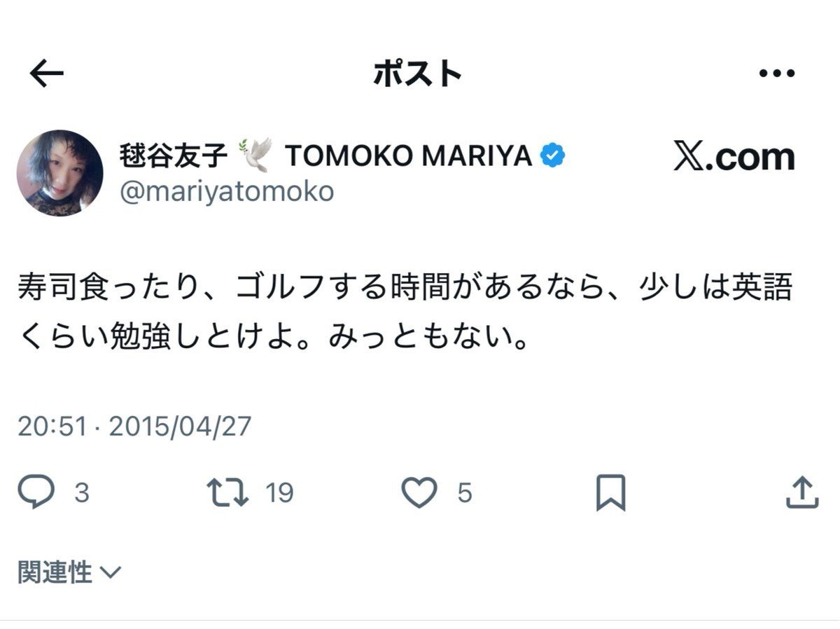This screenshot has height=629, width=840.
Task: Click the reply speech bubble icon
Action: pos(36,492)
